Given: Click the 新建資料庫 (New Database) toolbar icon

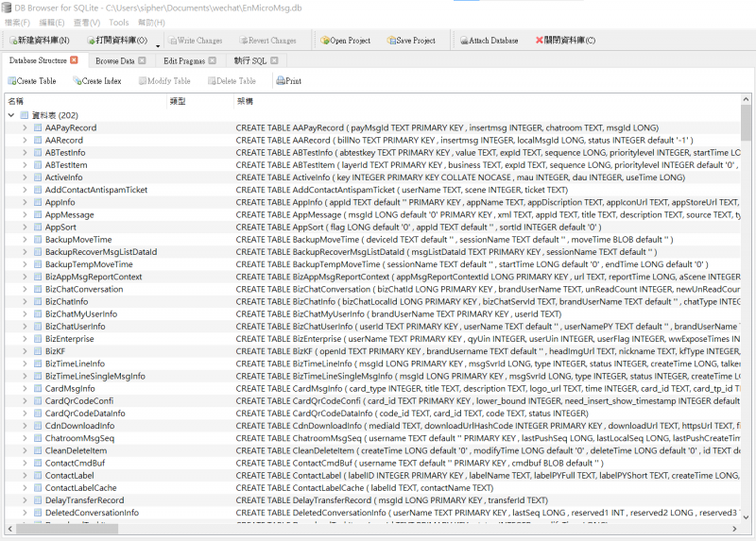Looking at the screenshot, I should click(13, 41).
